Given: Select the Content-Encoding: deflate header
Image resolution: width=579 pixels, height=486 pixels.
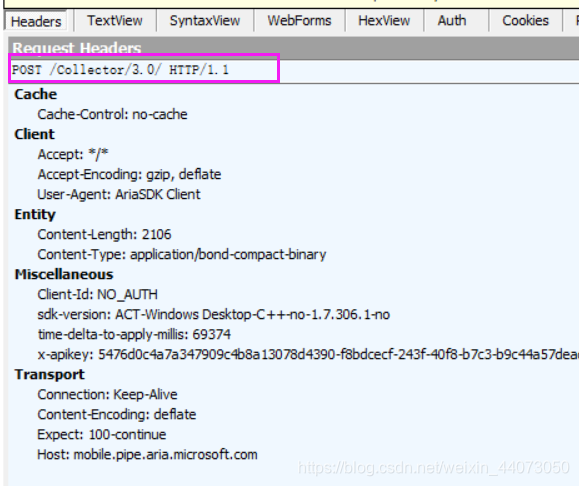Looking at the screenshot, I should click(x=117, y=414).
